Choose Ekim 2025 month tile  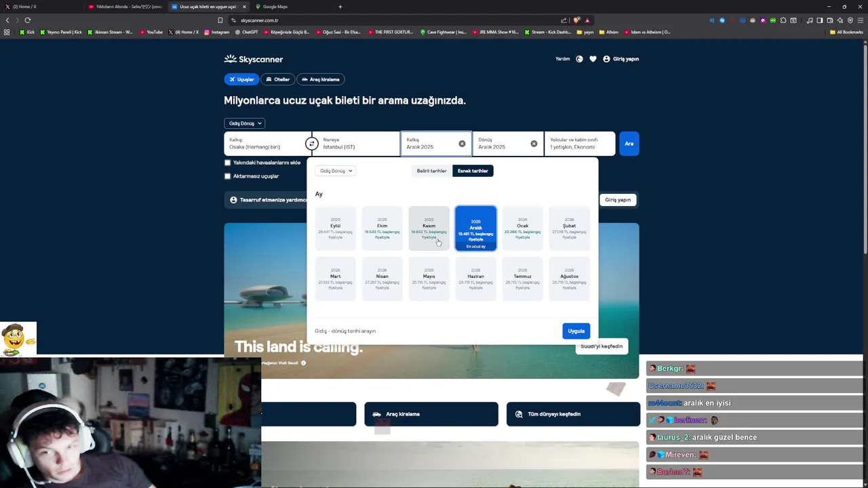(x=382, y=228)
